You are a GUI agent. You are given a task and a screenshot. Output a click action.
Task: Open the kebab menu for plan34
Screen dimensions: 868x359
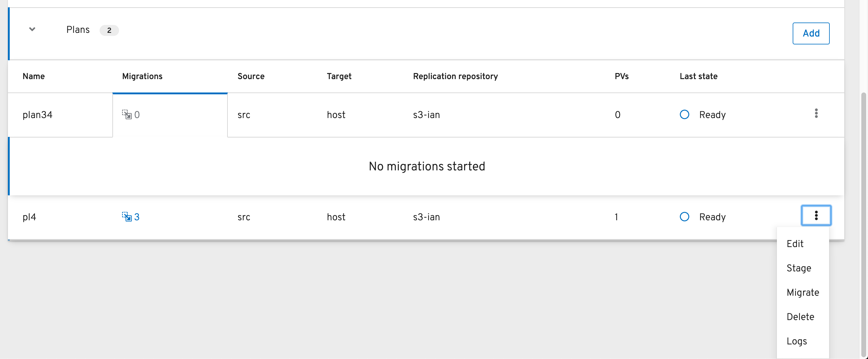pyautogui.click(x=816, y=114)
